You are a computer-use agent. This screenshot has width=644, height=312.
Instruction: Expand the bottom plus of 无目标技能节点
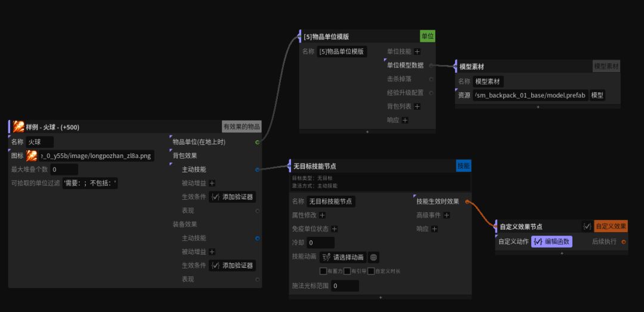pos(380,297)
